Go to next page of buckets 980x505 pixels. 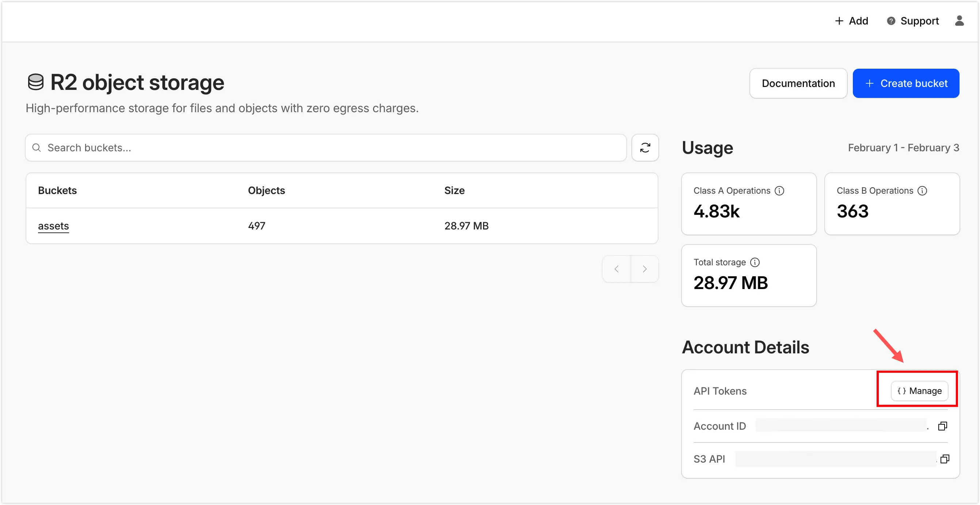[x=645, y=269]
